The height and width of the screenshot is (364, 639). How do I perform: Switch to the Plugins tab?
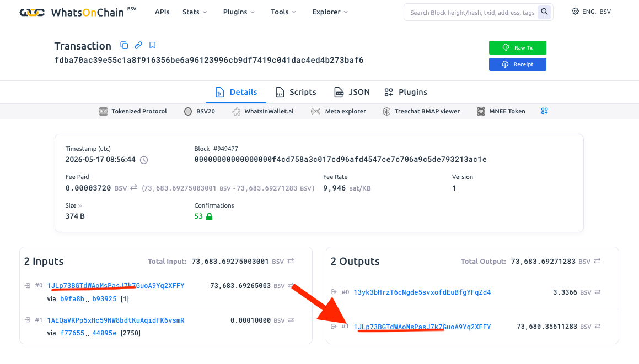pyautogui.click(x=406, y=92)
